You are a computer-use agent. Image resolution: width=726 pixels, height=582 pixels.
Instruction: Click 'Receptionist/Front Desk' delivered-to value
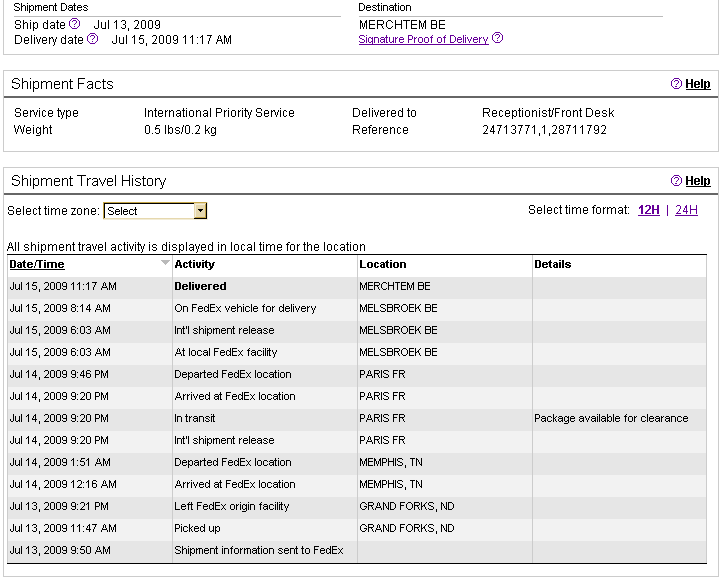click(548, 113)
